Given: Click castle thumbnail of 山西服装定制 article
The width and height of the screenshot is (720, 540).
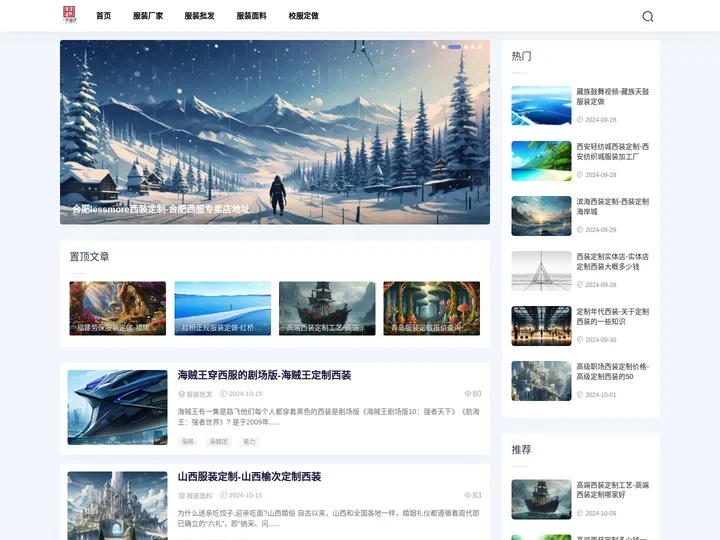Looking at the screenshot, I should point(118,506).
